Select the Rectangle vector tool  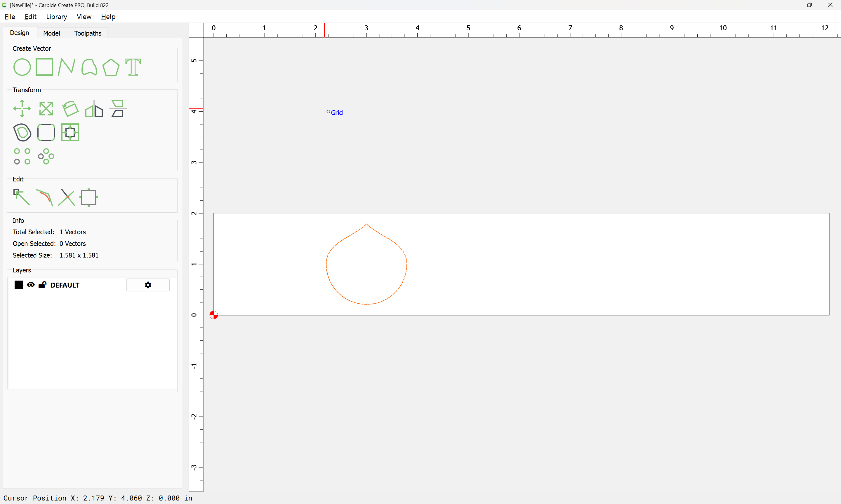pos(44,67)
